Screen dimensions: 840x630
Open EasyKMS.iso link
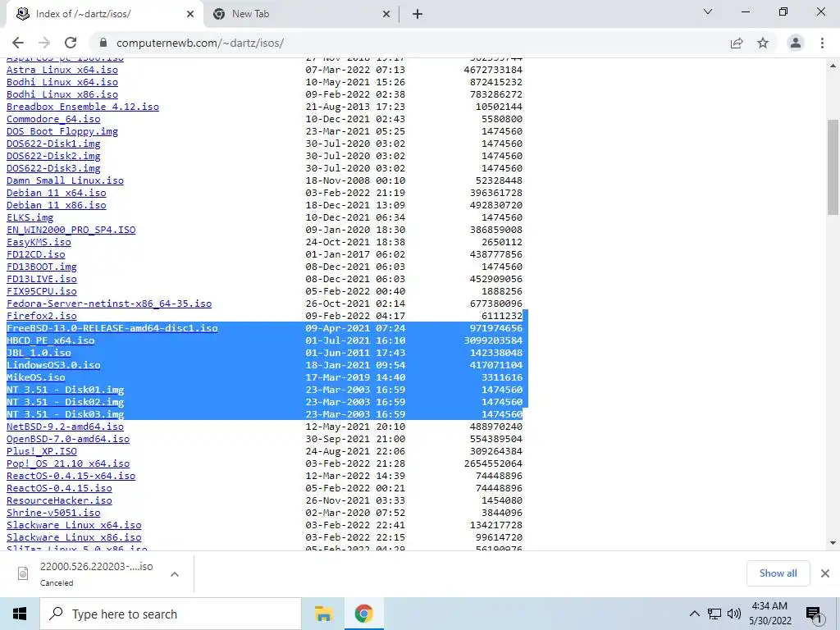(x=39, y=242)
